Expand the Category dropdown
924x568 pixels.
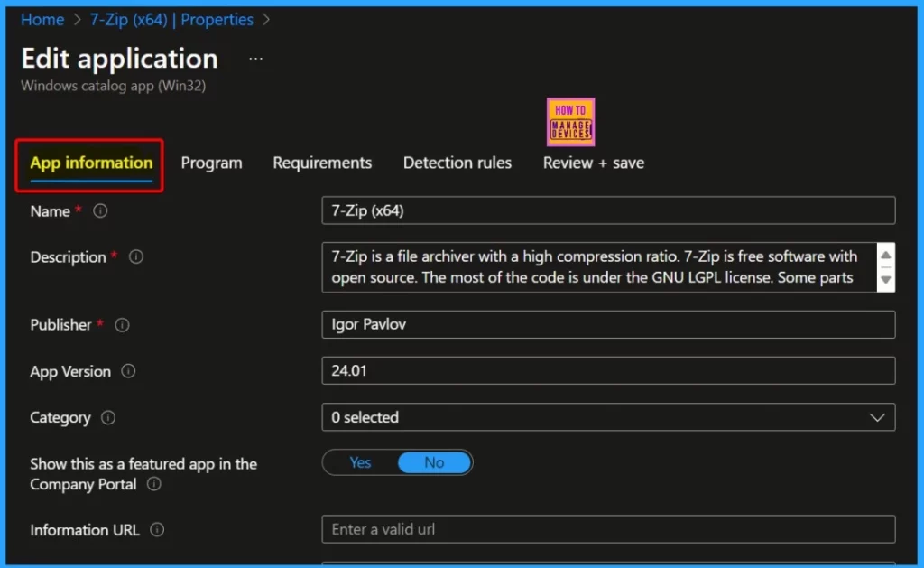coord(608,417)
